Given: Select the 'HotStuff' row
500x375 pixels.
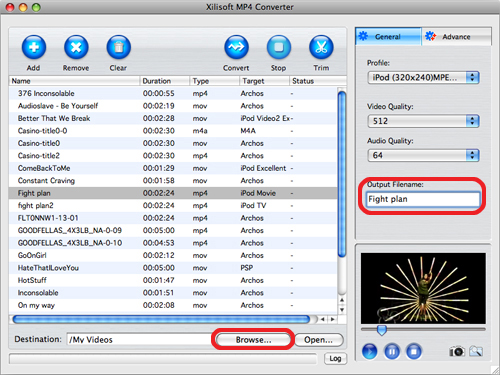Looking at the screenshot, I should 173,280.
